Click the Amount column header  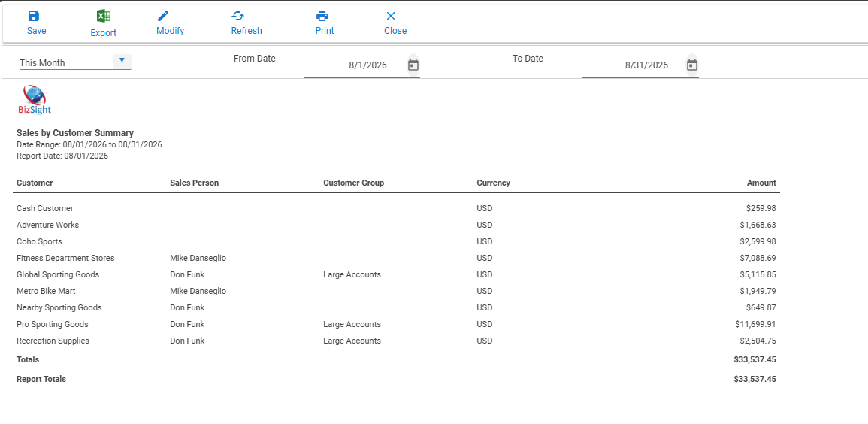tap(762, 183)
